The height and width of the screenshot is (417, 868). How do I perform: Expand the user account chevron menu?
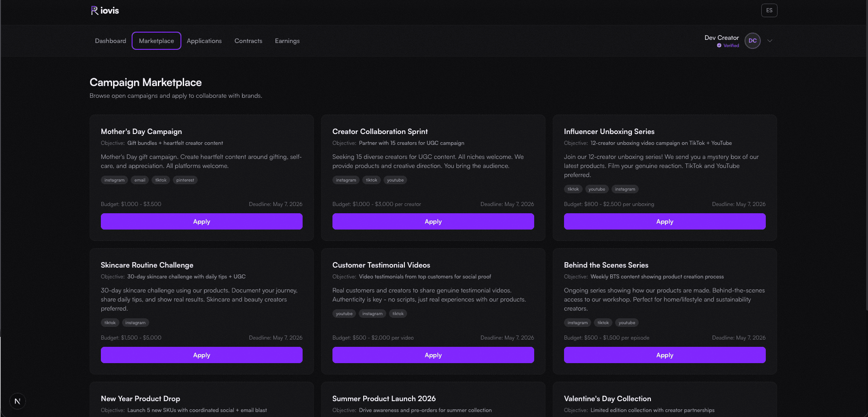coord(770,41)
